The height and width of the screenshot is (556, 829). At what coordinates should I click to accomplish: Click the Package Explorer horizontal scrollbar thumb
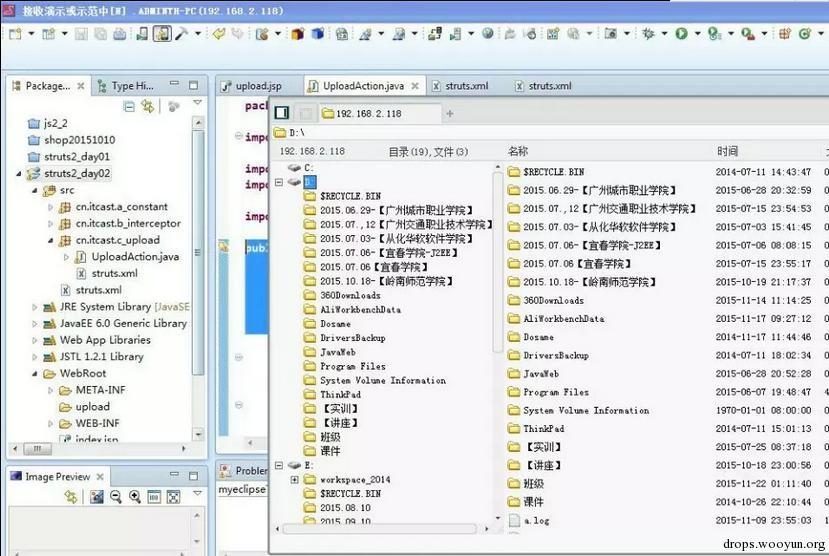(38, 449)
